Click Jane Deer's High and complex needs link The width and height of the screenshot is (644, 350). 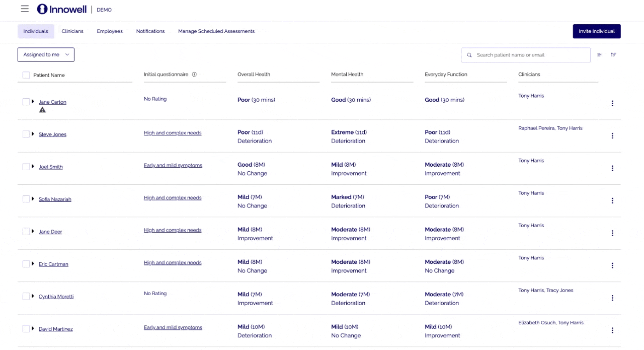[173, 230]
